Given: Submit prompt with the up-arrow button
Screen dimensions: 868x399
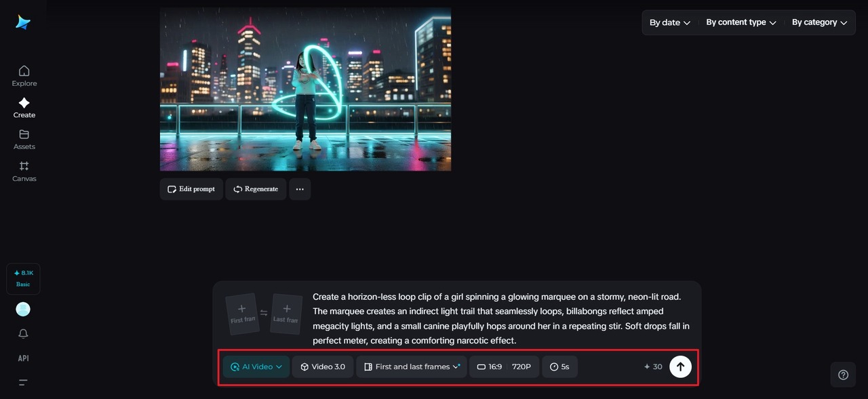Looking at the screenshot, I should point(680,366).
